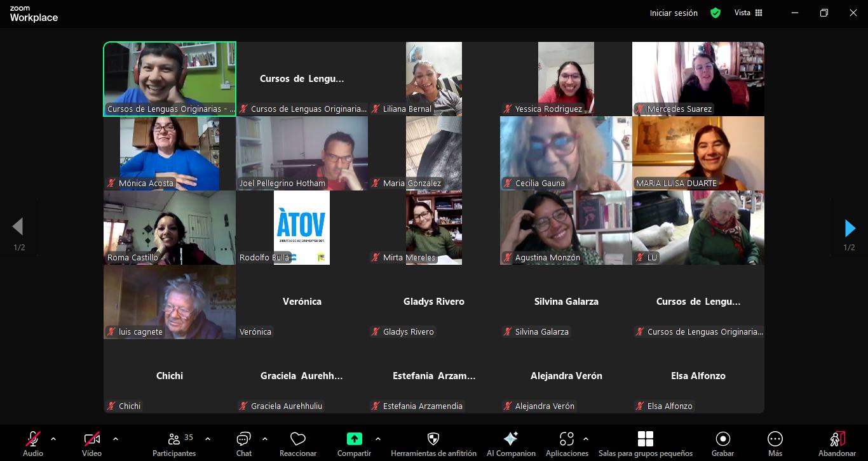Click the green encryption shield icon
Viewport: 868px width, 461px height.
coord(715,13)
